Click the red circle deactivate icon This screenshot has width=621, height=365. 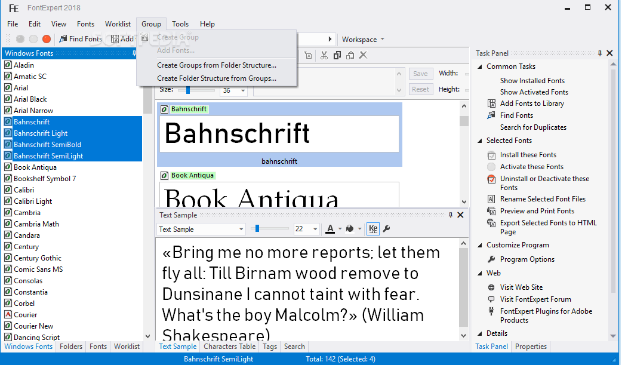coord(46,39)
